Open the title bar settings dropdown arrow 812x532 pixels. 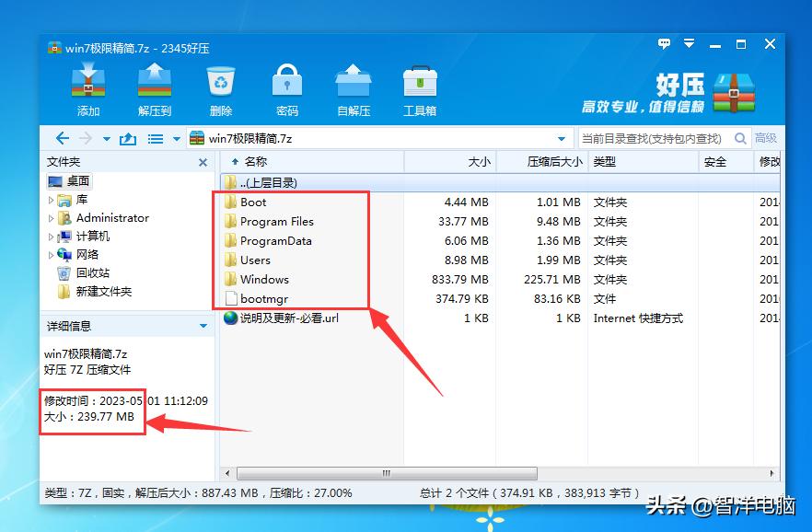click(689, 43)
